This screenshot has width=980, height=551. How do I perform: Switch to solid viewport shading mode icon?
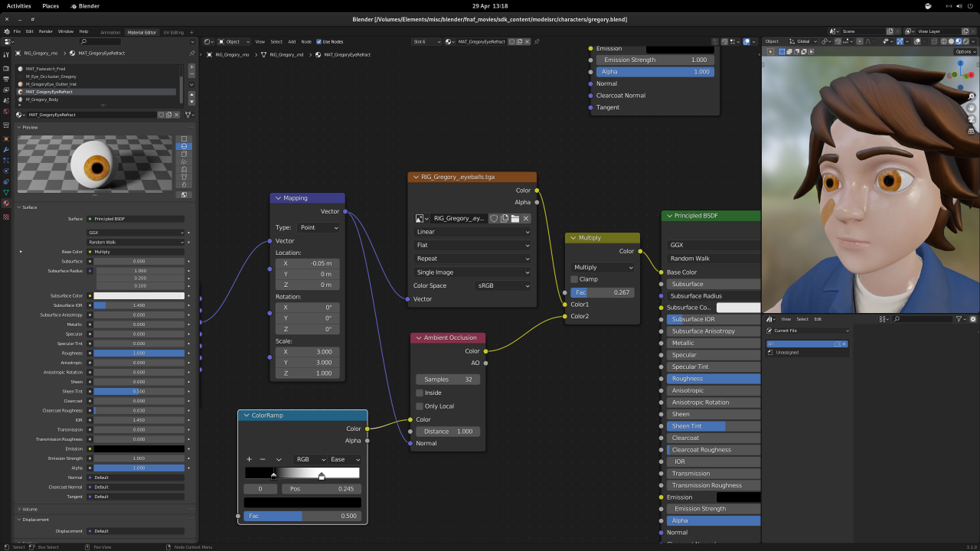point(951,41)
